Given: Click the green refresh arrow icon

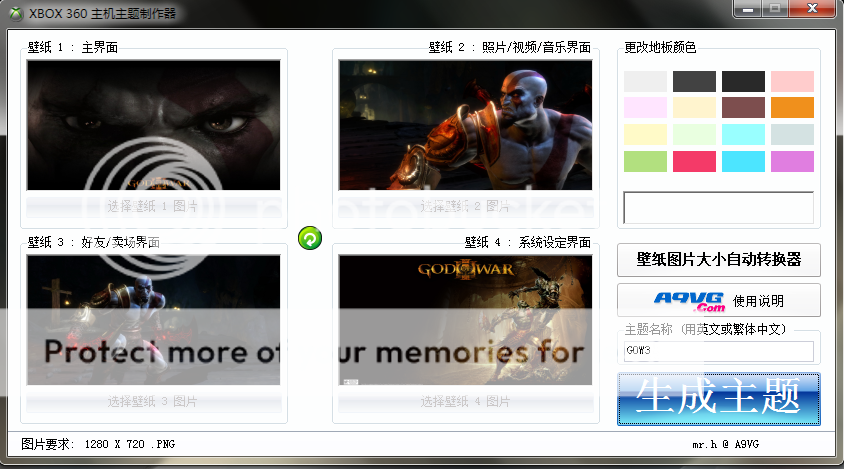Looking at the screenshot, I should tap(310, 238).
